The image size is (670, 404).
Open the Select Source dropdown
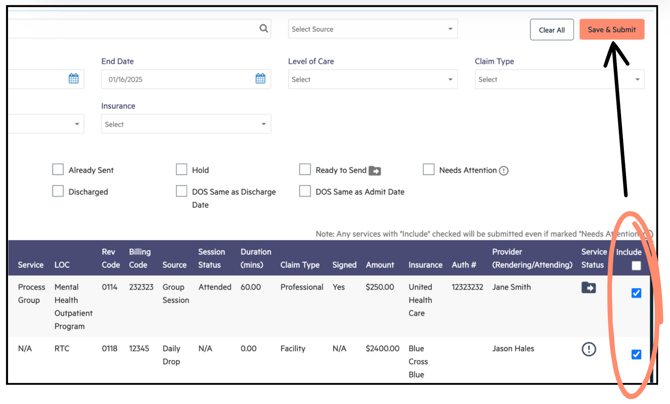(x=373, y=29)
